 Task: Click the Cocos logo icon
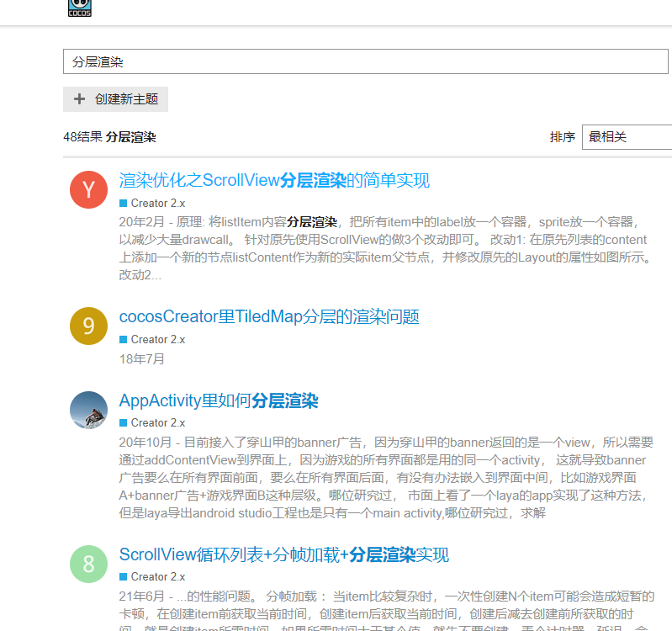point(80,8)
